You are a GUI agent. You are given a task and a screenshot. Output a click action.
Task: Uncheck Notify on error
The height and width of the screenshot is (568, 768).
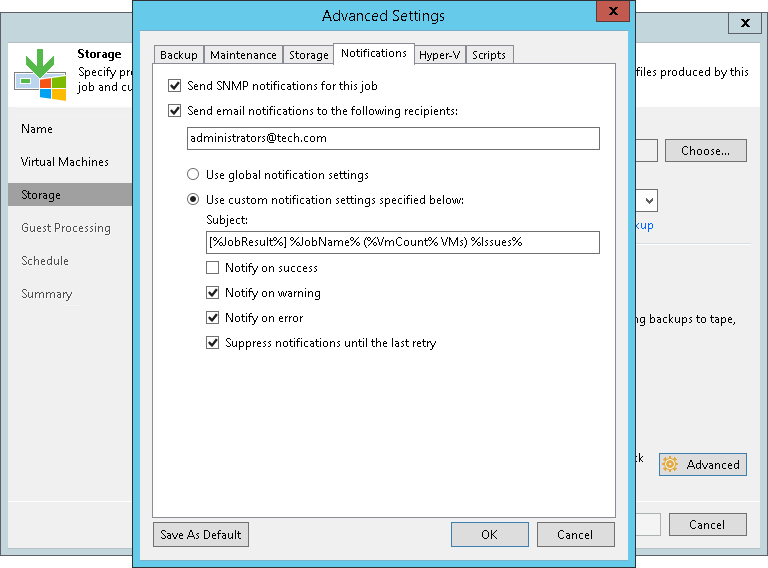(x=213, y=318)
